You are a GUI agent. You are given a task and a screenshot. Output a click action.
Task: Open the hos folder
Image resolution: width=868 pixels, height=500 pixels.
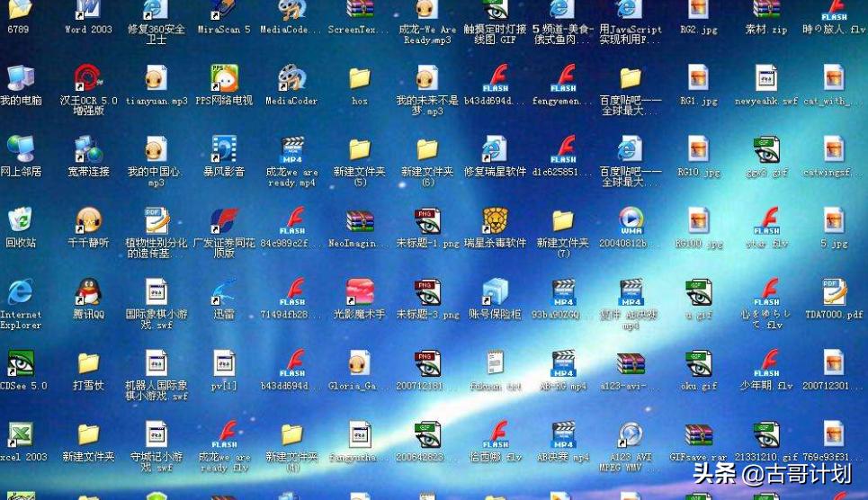[360, 78]
